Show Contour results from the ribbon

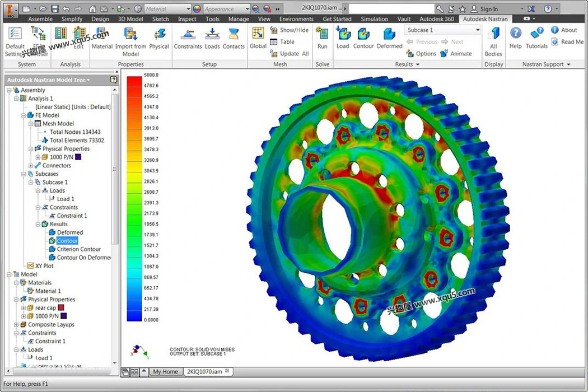pyautogui.click(x=363, y=38)
